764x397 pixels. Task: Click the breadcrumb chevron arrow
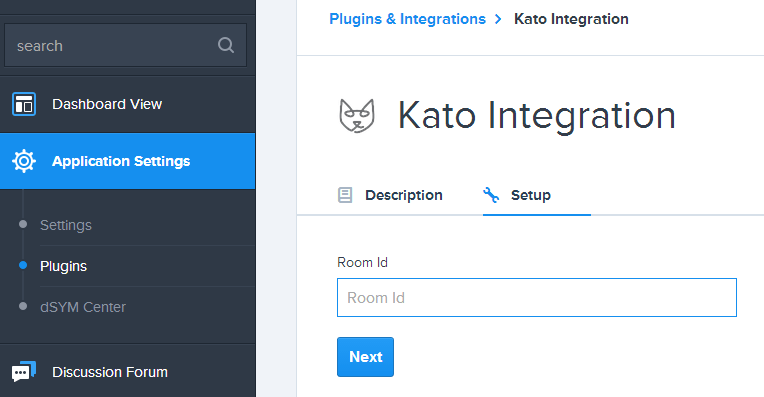pyautogui.click(x=498, y=19)
